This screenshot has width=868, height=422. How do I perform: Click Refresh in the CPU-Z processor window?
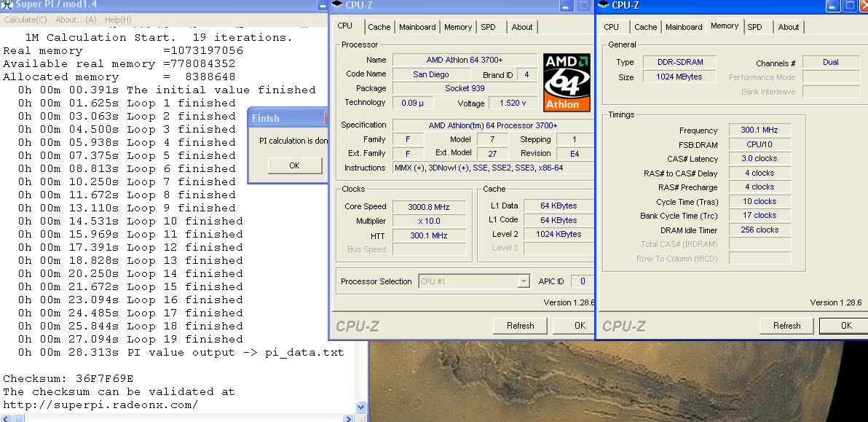click(521, 326)
